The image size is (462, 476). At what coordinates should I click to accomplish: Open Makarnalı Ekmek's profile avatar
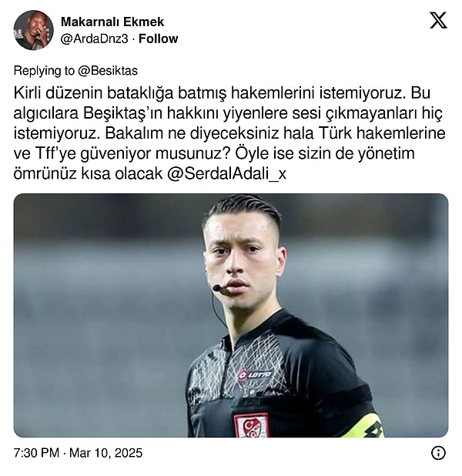pyautogui.click(x=33, y=30)
